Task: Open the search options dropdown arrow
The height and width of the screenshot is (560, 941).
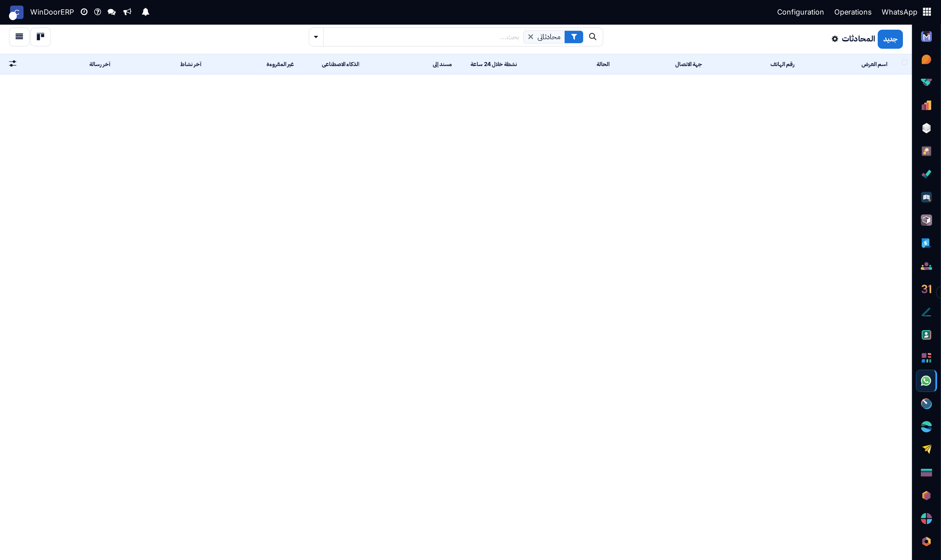Action: click(316, 37)
